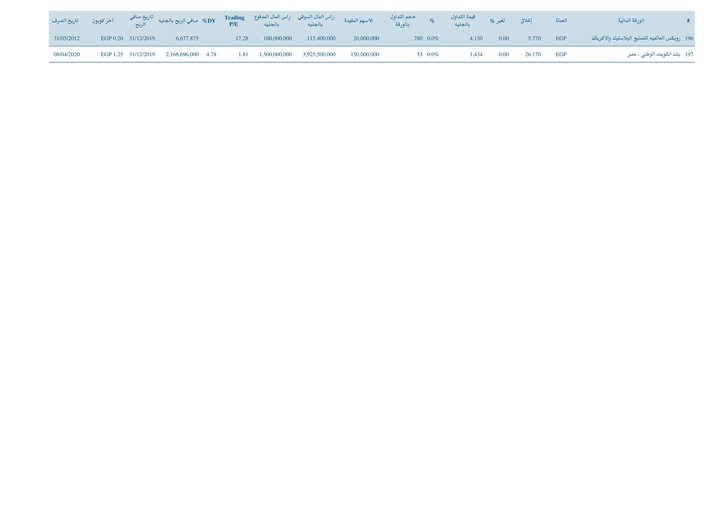Image resolution: width=720 pixels, height=509 pixels.
Task: Click the 31/12/2019 date in row 197
Action: pyautogui.click(x=142, y=54)
